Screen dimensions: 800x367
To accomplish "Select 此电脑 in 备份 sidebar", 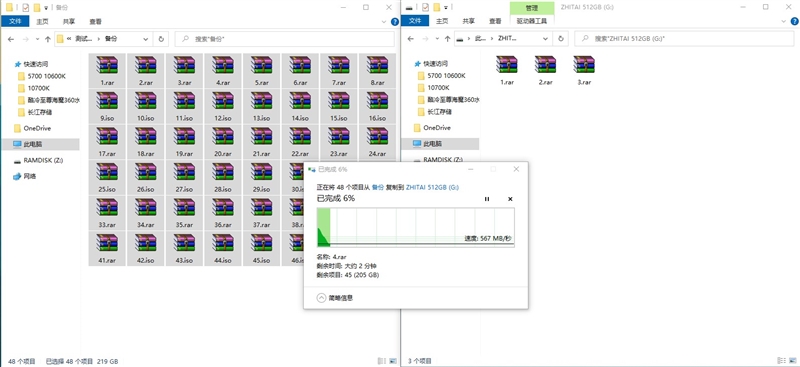I will click(40, 144).
